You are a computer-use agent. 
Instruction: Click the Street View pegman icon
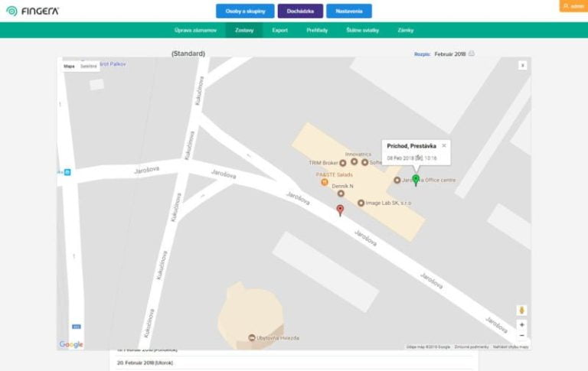(x=522, y=310)
